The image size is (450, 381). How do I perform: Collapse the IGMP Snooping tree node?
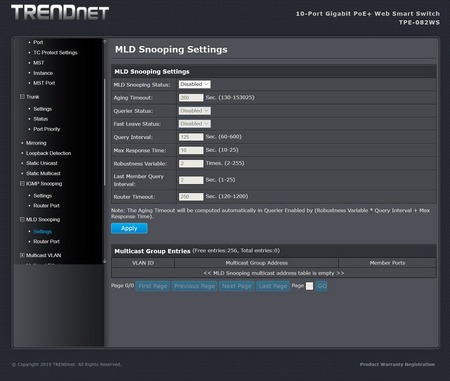click(22, 184)
